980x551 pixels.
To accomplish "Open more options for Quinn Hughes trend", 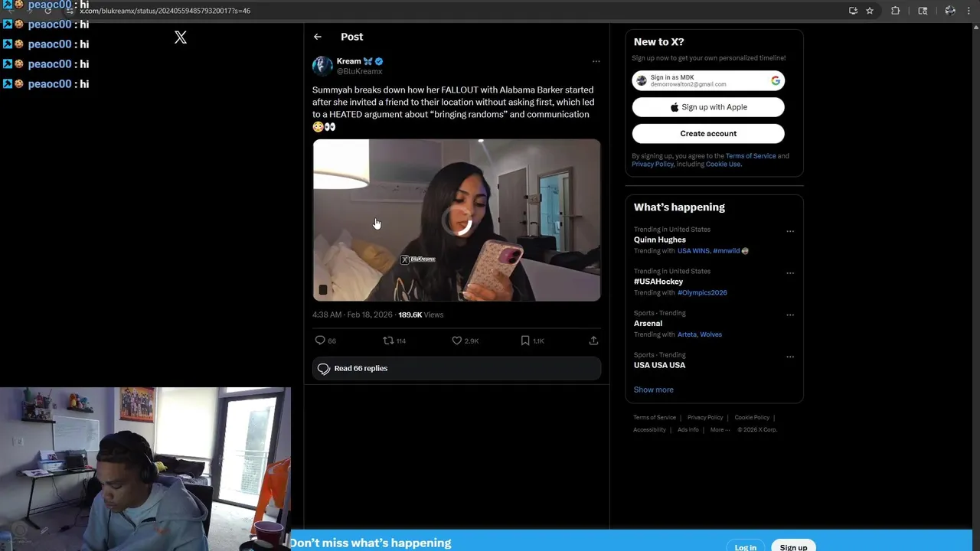I will (x=790, y=231).
